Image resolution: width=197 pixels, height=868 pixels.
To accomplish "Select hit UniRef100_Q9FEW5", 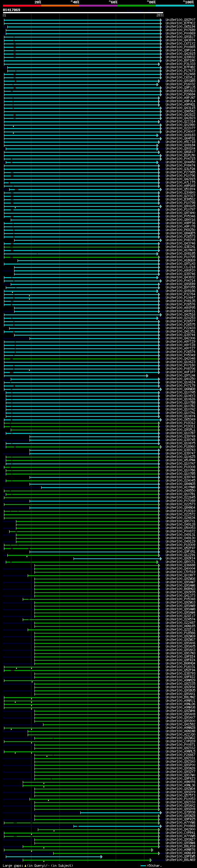I will [180, 856].
